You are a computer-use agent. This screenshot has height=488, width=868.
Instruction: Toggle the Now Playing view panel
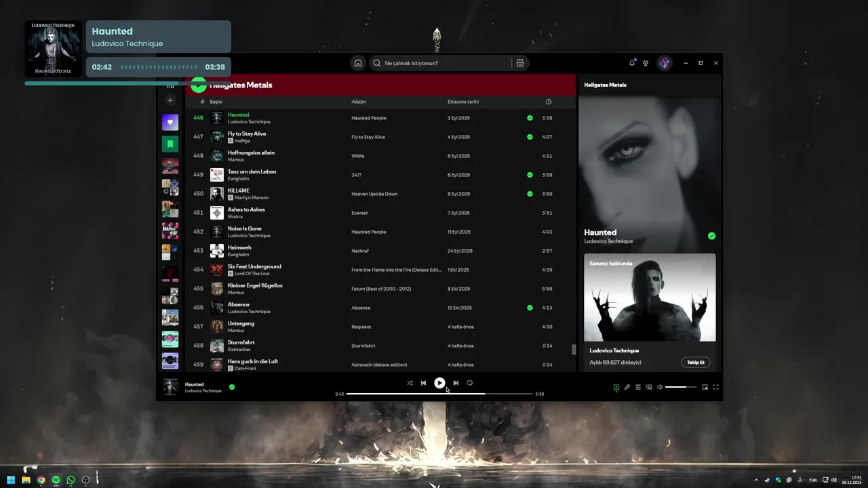point(616,387)
